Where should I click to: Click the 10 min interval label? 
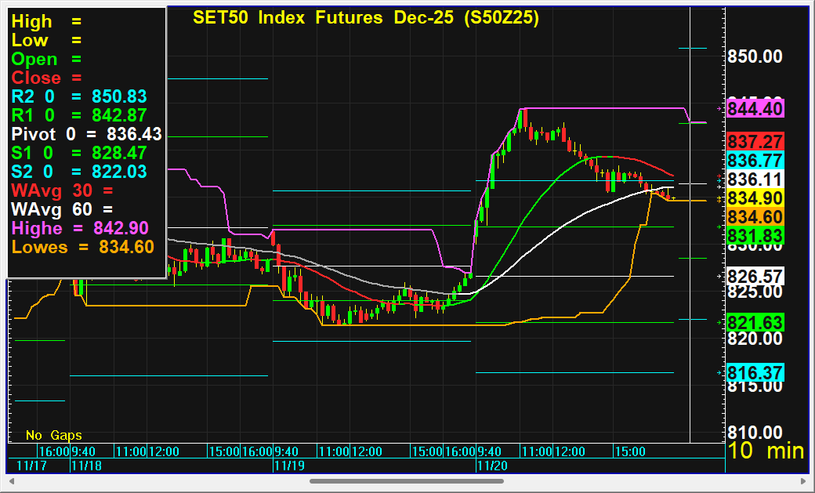pos(765,451)
